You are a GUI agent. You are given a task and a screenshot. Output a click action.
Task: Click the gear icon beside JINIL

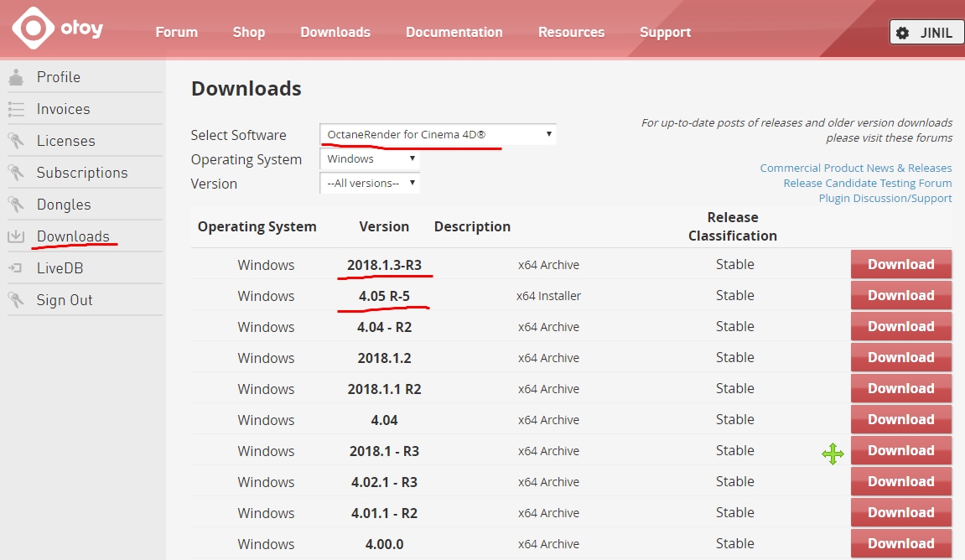click(x=903, y=34)
